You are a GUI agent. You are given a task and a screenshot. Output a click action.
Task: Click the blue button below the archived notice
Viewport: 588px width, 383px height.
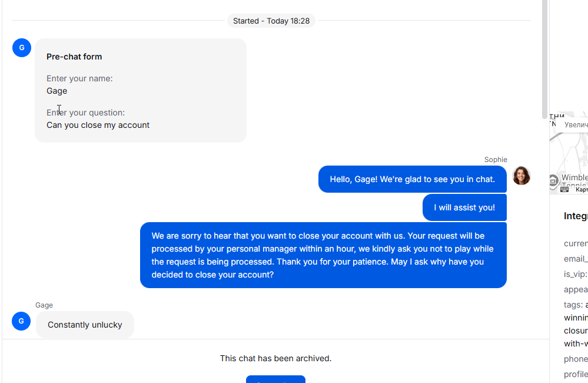pos(275,379)
